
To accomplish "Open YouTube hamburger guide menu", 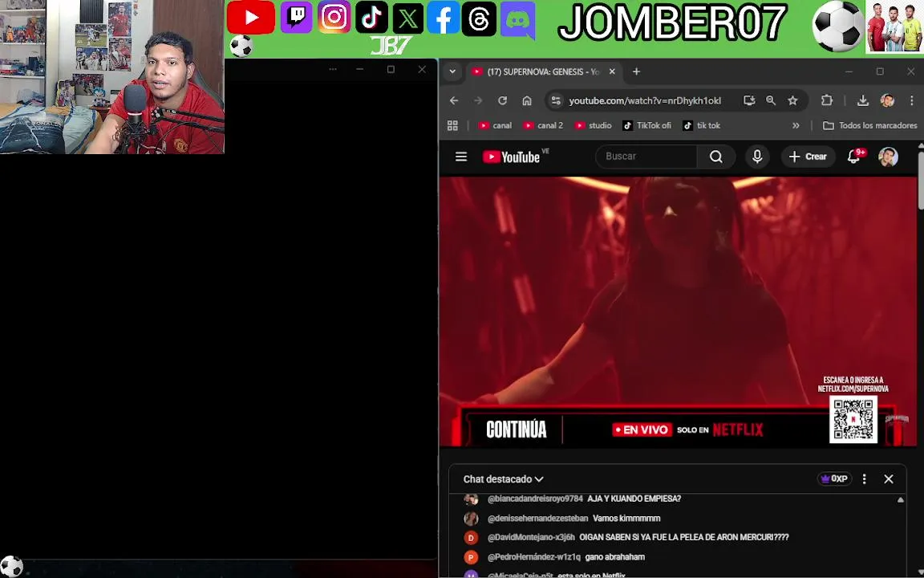I will tap(461, 157).
